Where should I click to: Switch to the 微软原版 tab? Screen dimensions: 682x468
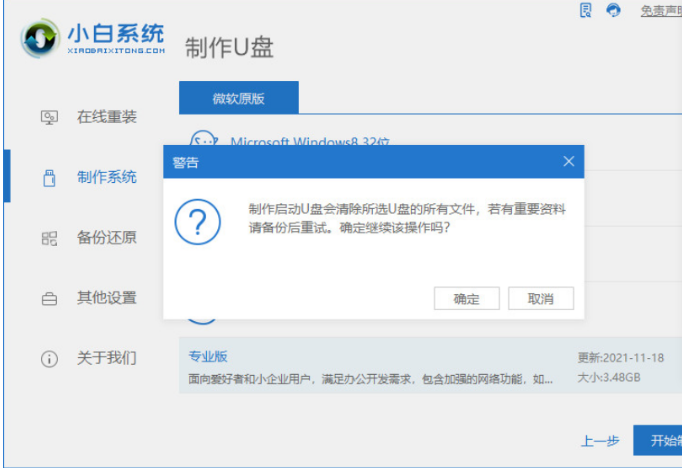click(x=239, y=97)
